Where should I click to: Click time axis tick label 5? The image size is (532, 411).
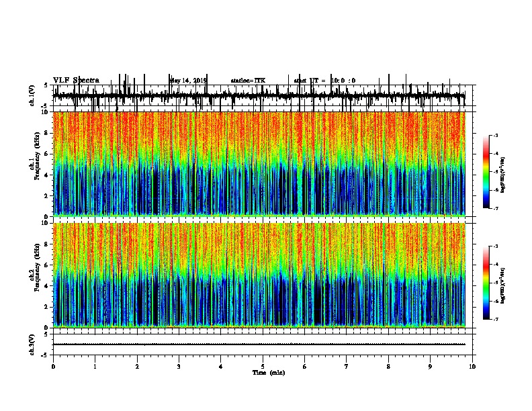coord(263,367)
